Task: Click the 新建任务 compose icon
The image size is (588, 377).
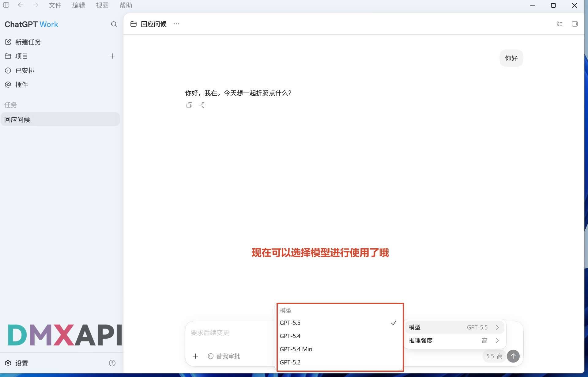Action: click(8, 42)
